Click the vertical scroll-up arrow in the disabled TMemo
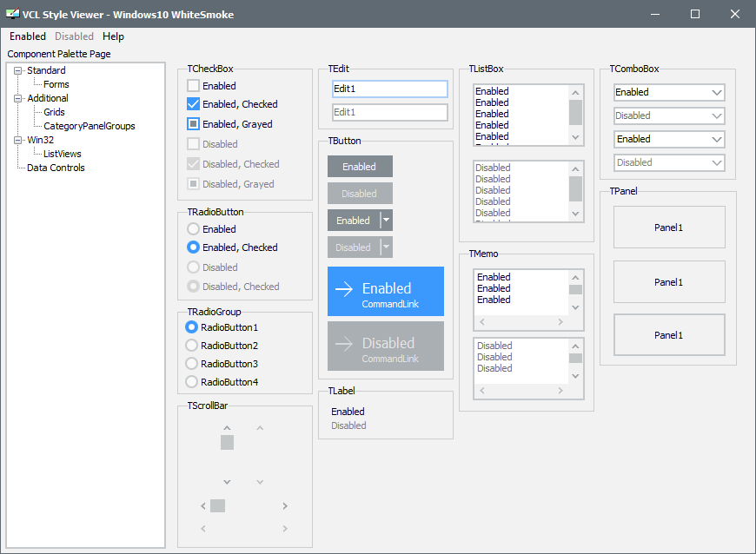Screen dimensions: 756x554 [x=575, y=346]
